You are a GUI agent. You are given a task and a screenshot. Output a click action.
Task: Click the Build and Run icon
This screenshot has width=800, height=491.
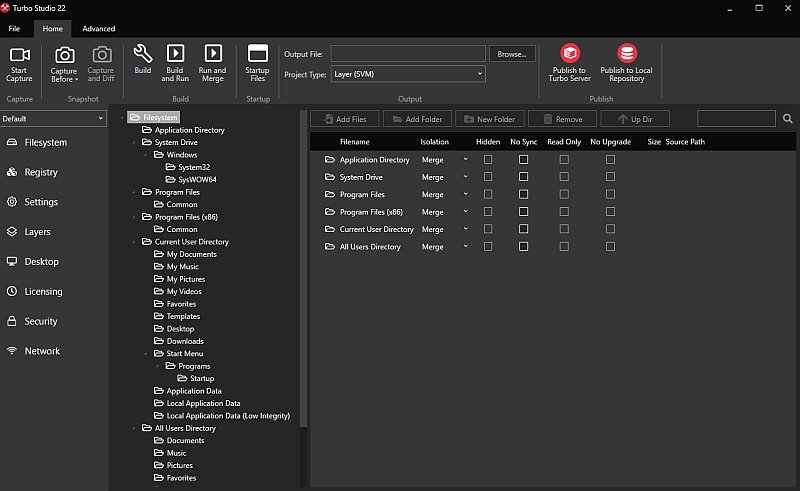(176, 53)
